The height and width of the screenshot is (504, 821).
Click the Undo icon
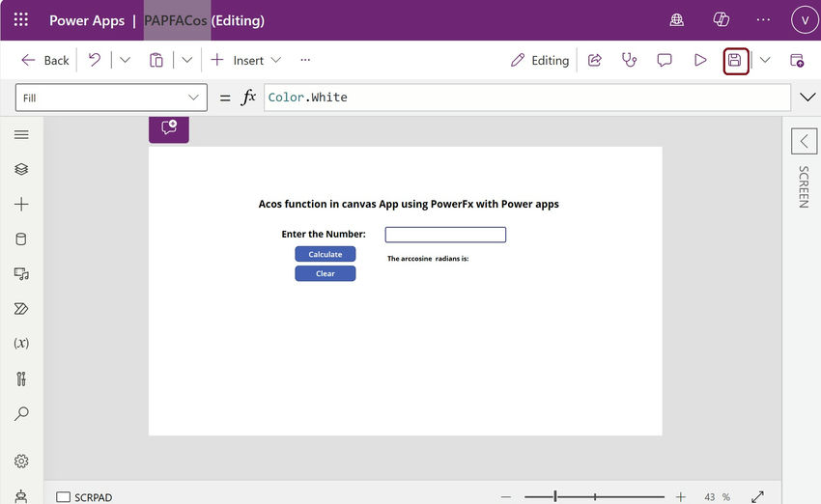click(95, 60)
